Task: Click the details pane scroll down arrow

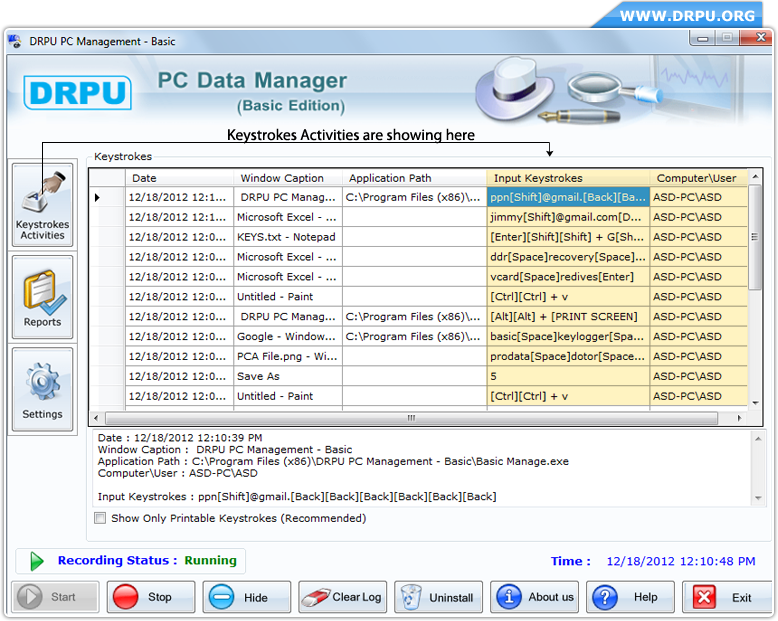Action: 758,498
